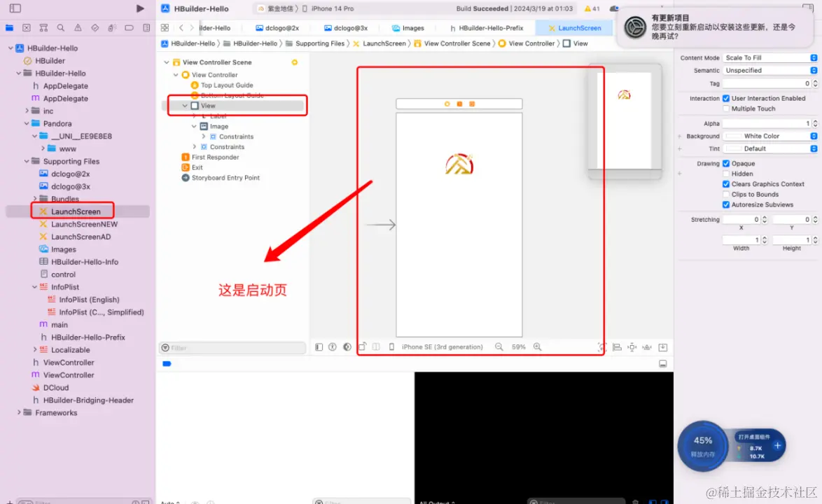The width and height of the screenshot is (822, 504).
Task: Open the Align constraints icon
Action: pyautogui.click(x=617, y=347)
